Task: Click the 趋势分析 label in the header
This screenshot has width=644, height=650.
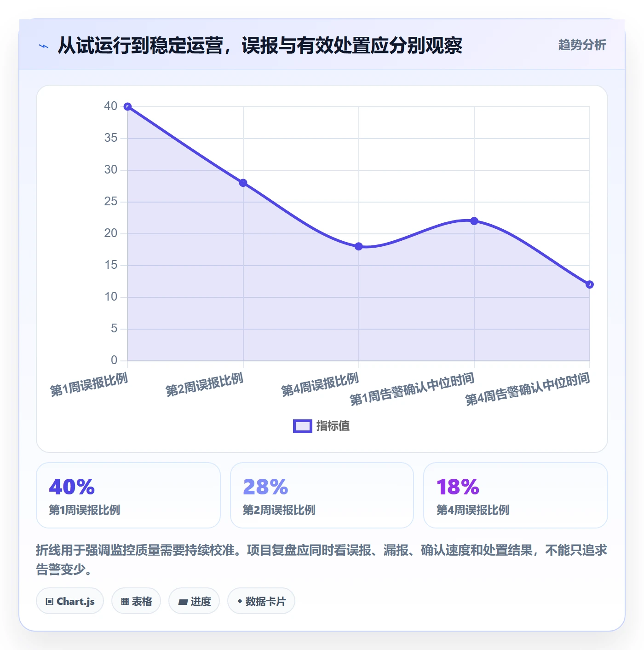Action: (x=582, y=45)
